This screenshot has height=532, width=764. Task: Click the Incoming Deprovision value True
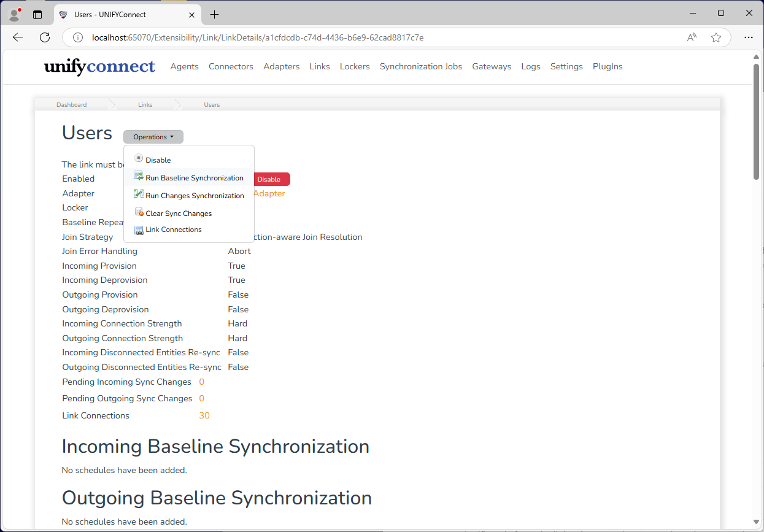click(x=236, y=280)
